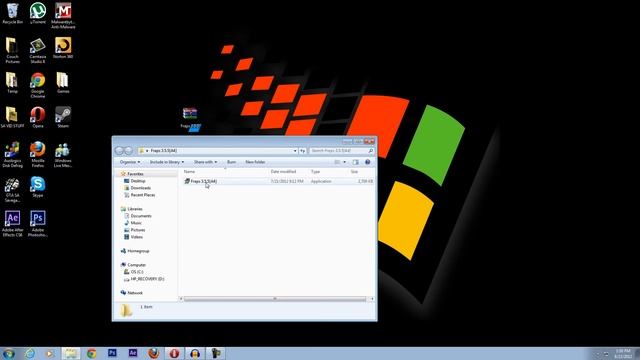640x360 pixels.
Task: Click the refresh button beside address bar
Action: coord(302,151)
